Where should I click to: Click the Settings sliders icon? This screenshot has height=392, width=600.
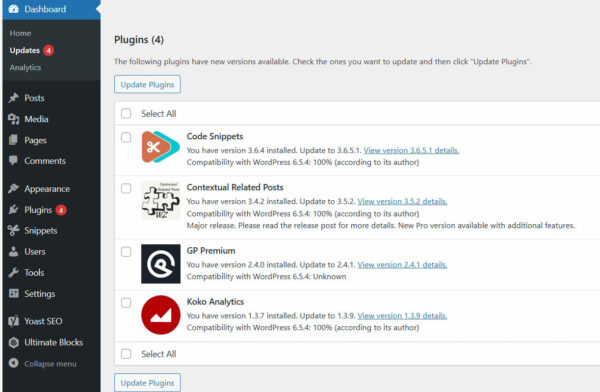click(13, 294)
